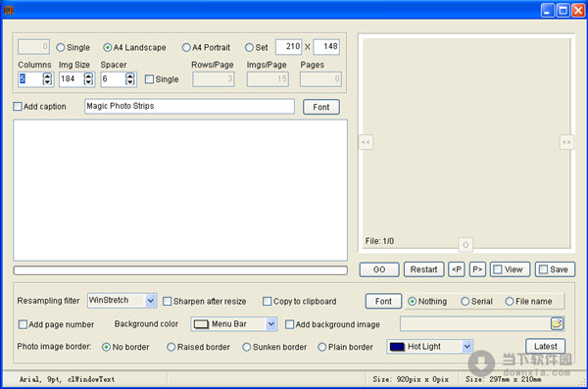Click next preview arrow button >>
The image size is (588, 389).
coord(566,142)
